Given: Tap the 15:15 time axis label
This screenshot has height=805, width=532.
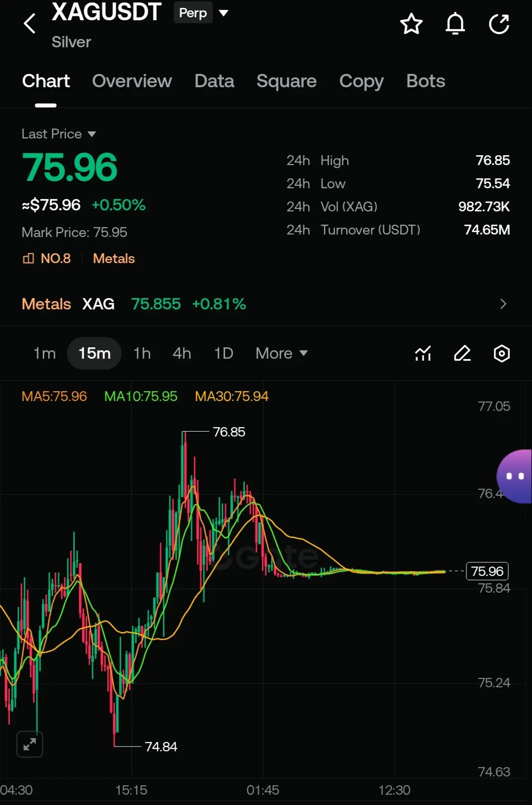Looking at the screenshot, I should [x=131, y=790].
